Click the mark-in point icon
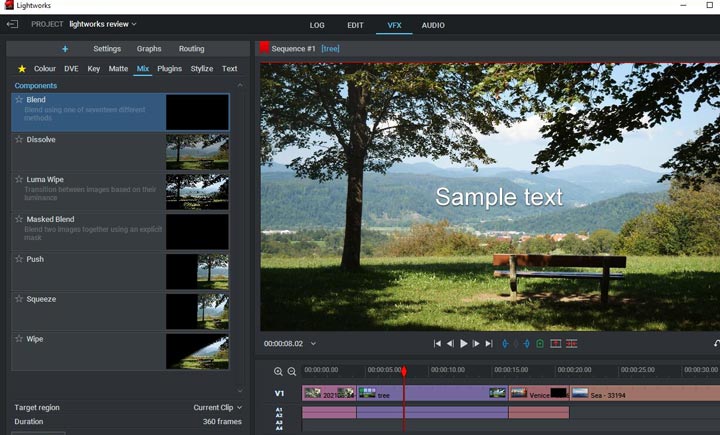Image resolution: width=720 pixels, height=435 pixels. pyautogui.click(x=505, y=344)
